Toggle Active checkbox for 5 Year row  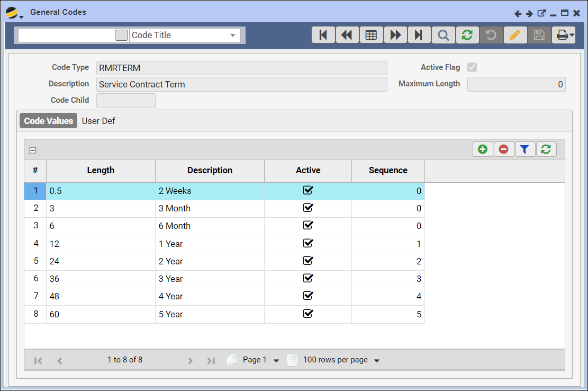308,314
